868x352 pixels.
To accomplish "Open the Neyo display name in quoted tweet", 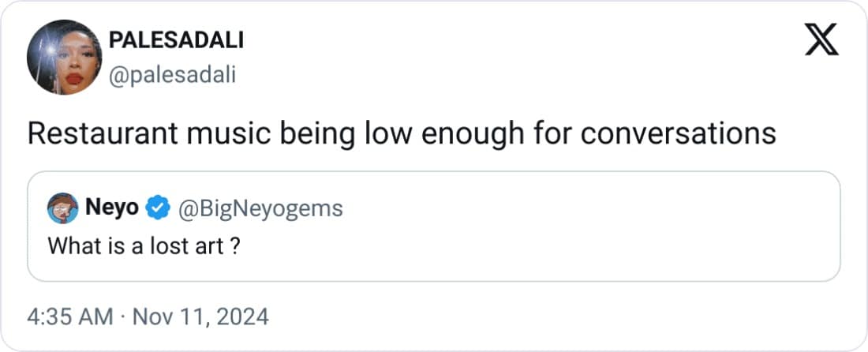I will 112,208.
